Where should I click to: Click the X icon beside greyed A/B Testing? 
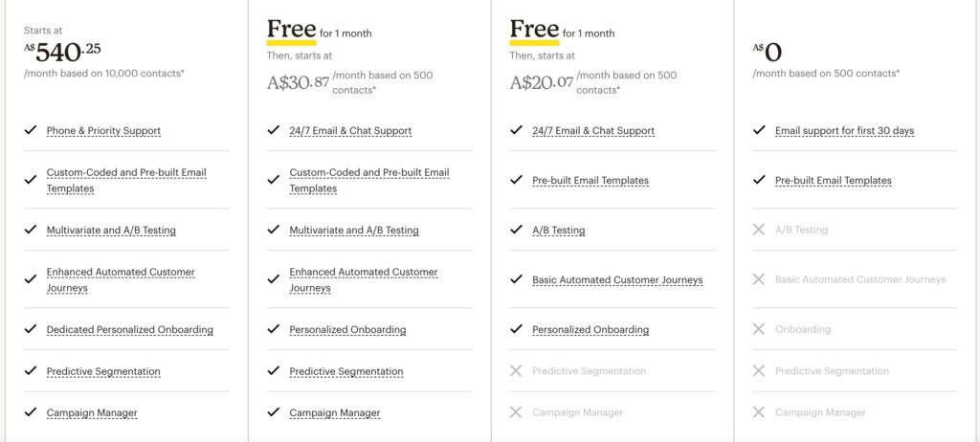click(759, 230)
